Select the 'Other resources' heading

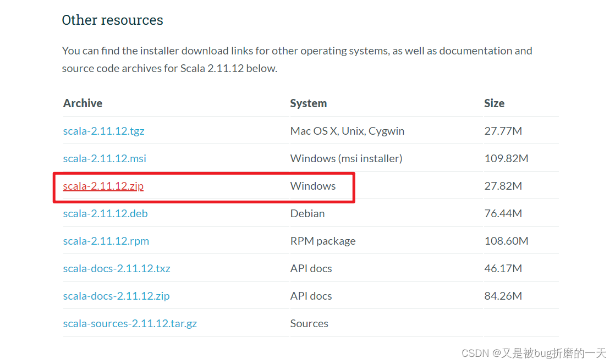(x=113, y=20)
